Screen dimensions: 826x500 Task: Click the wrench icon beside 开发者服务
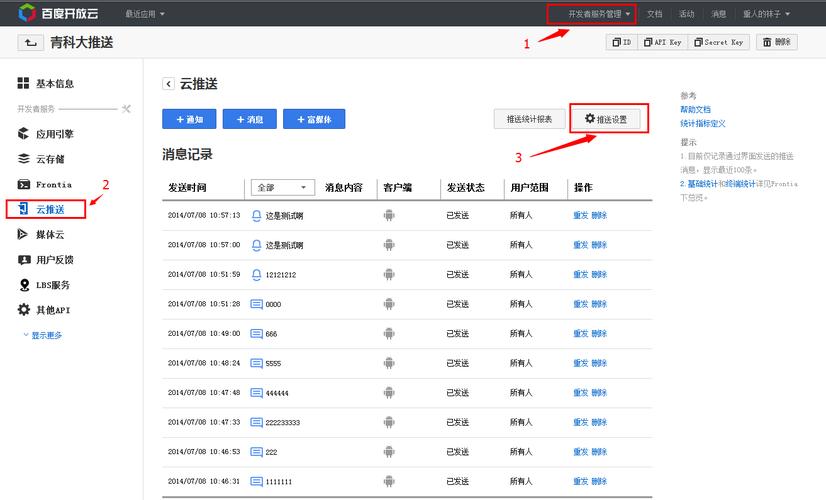126,109
